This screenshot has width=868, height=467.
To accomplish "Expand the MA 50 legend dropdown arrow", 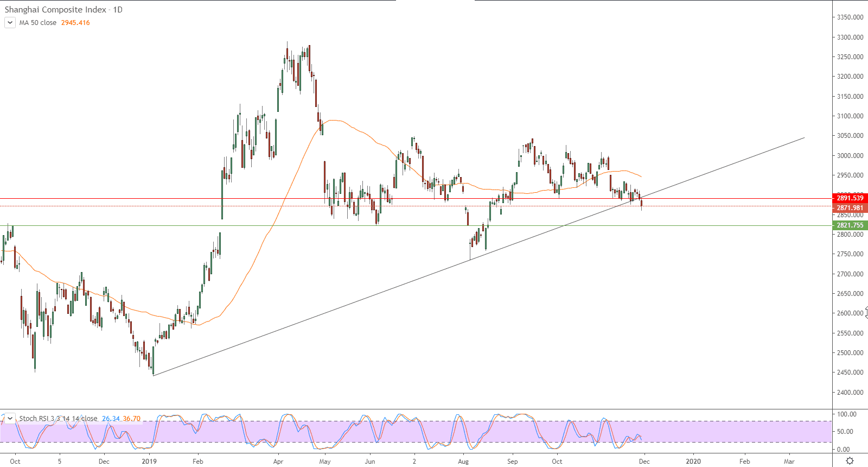I will coord(10,23).
